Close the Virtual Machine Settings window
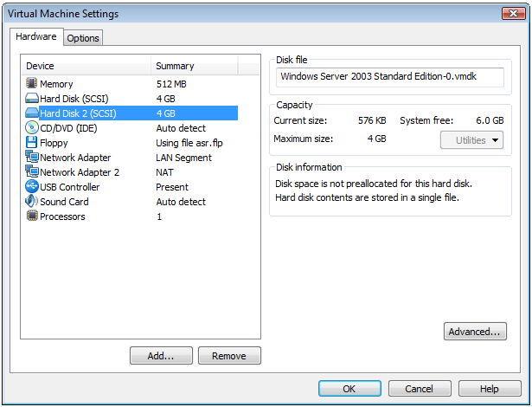The image size is (532, 407). click(514, 14)
